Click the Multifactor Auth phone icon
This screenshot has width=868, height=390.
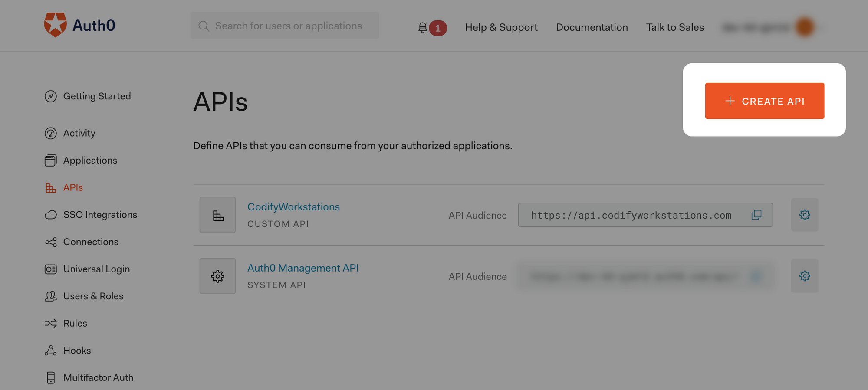[x=51, y=378]
